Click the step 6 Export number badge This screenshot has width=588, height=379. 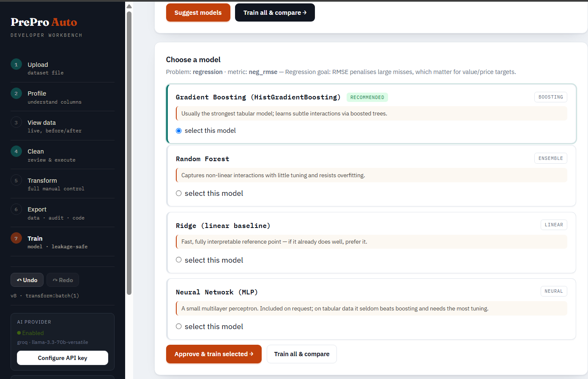16,209
